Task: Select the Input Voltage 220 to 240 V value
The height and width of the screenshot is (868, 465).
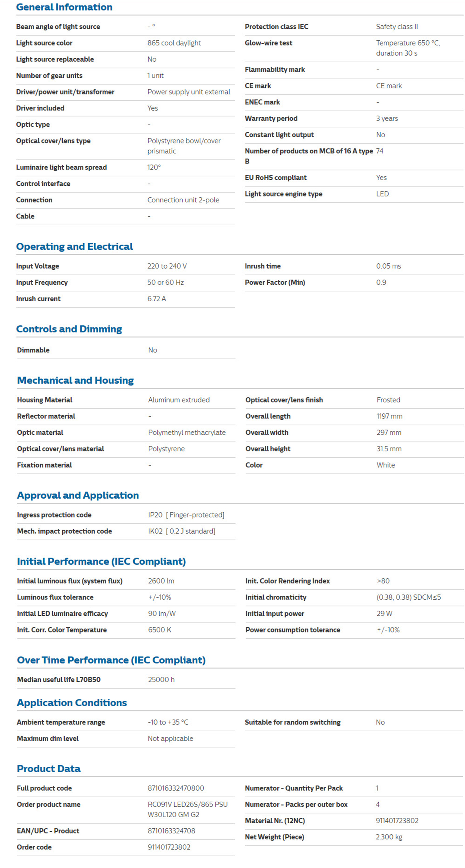Action: pos(167,266)
